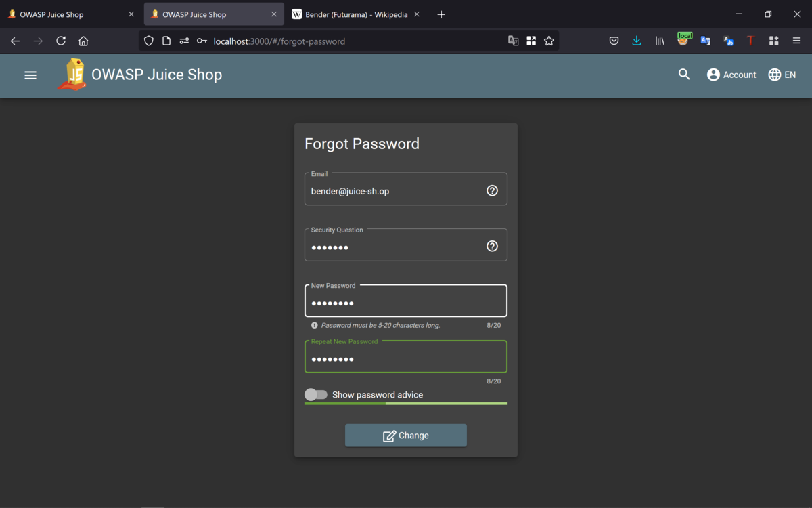Viewport: 812px width, 508px height.
Task: Click the password strength progress bar
Action: click(406, 404)
